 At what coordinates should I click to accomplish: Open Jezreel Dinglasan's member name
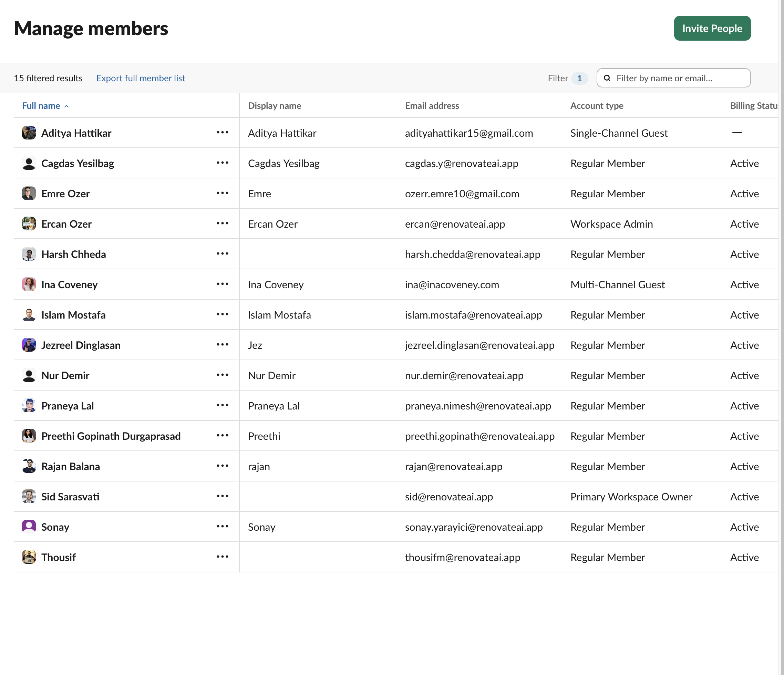click(x=81, y=345)
